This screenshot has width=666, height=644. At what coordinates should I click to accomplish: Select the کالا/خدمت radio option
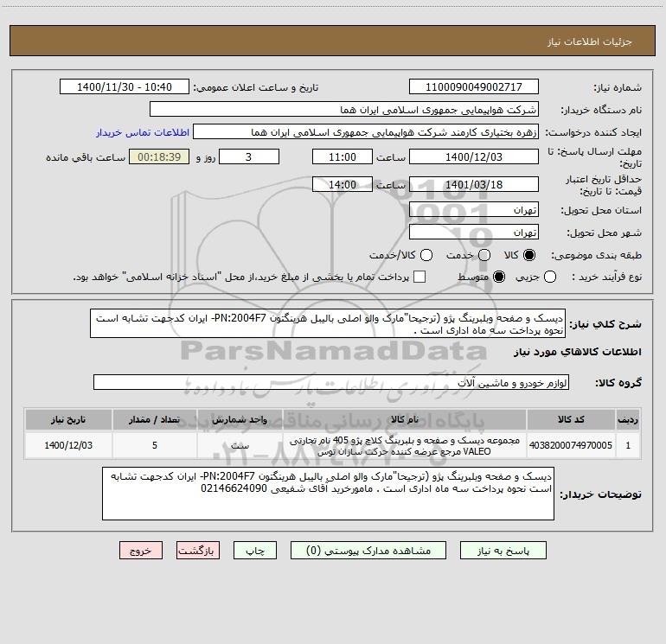point(426,255)
